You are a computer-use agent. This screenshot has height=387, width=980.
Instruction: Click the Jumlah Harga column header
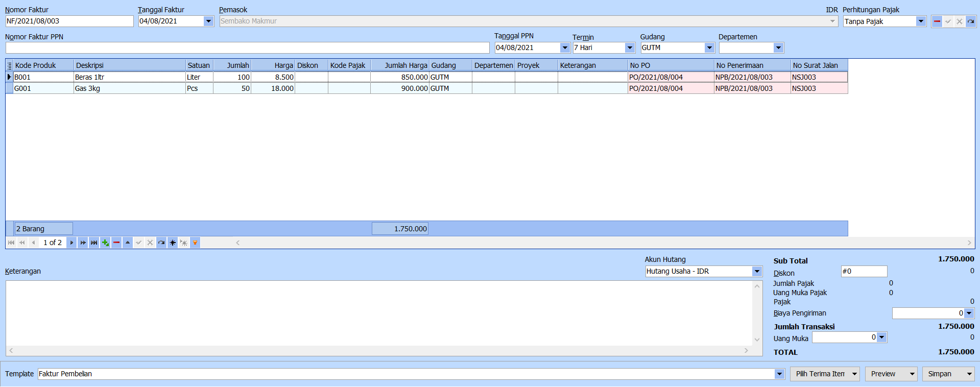click(400, 65)
